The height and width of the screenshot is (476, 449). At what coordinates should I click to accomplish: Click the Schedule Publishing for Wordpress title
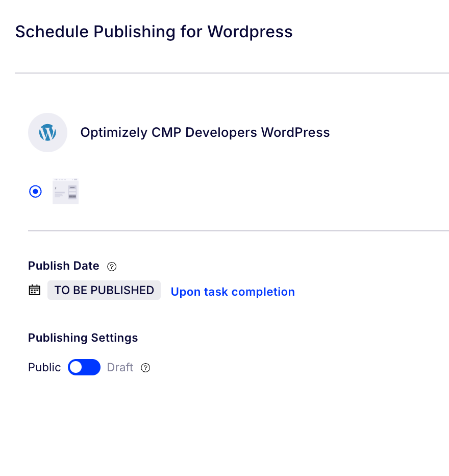(154, 32)
